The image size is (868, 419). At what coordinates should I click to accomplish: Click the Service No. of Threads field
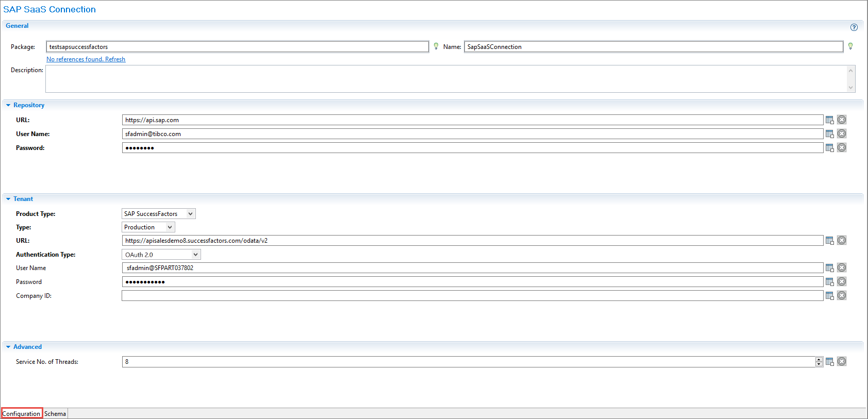pos(469,362)
